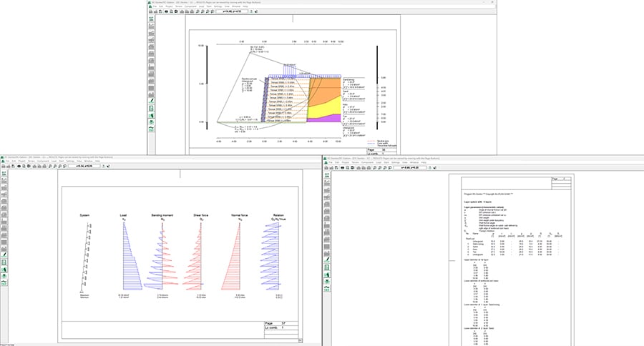
Task: Click the OK check icon at the bottom-left window sidebar bottom
Action: coord(4,283)
